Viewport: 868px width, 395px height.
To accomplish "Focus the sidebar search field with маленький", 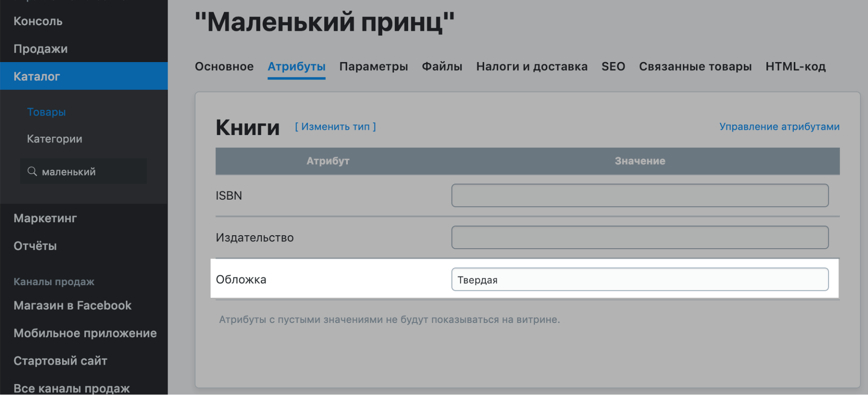I will [83, 171].
